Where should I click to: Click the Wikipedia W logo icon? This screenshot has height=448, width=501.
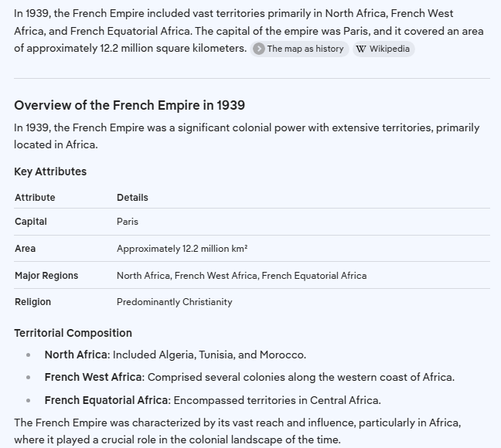[x=361, y=49]
